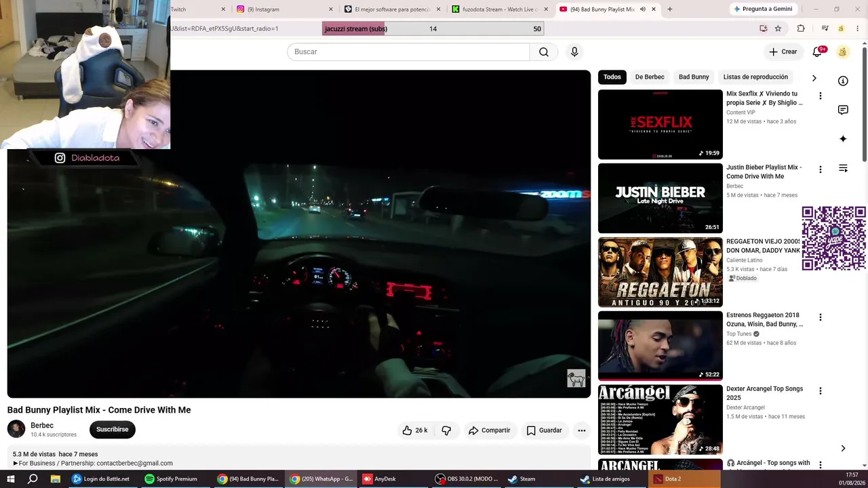868x488 pixels.
Task: Open options for Mix Sexflix video
Action: tap(820, 96)
